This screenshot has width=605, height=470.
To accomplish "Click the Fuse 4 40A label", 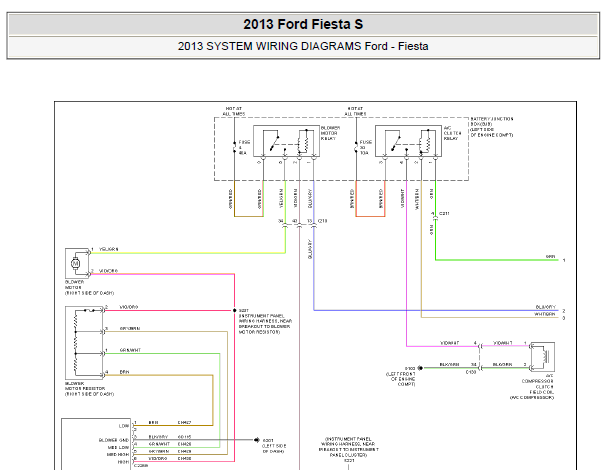I will click(244, 147).
